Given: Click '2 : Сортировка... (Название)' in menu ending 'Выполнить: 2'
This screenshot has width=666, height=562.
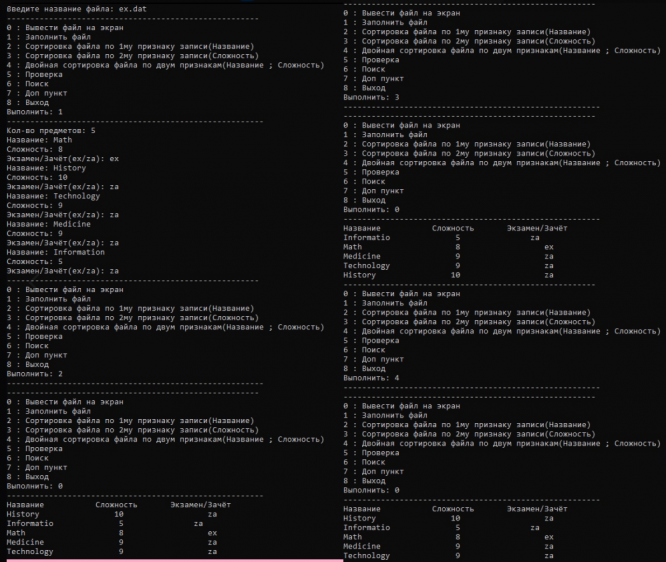Looking at the screenshot, I should pos(130,308).
